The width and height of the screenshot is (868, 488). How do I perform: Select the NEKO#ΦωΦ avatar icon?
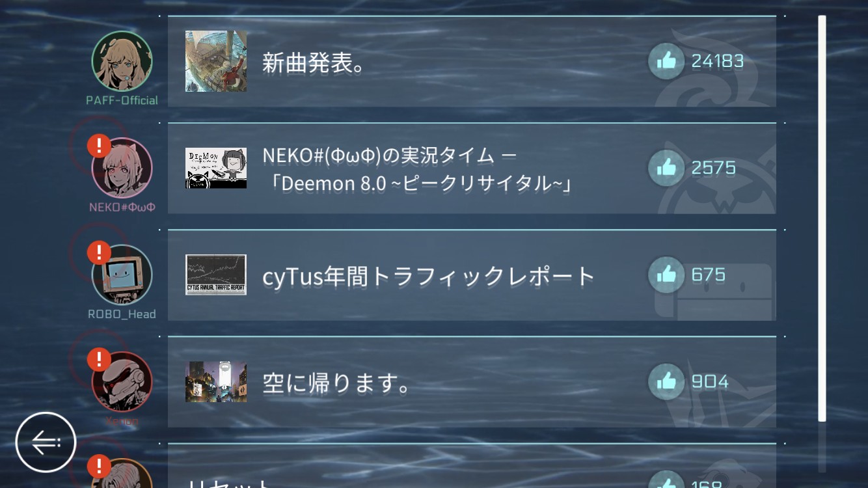122,167
